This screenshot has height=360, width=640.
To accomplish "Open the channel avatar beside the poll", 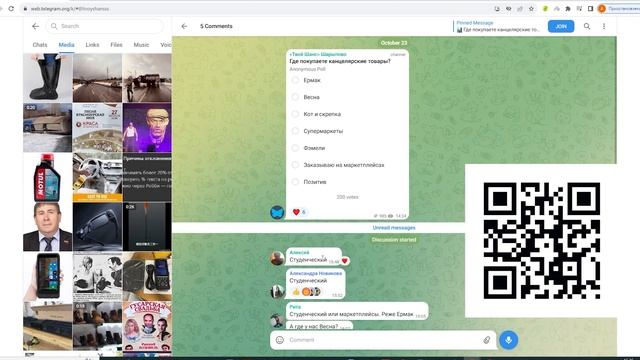I will [x=277, y=212].
